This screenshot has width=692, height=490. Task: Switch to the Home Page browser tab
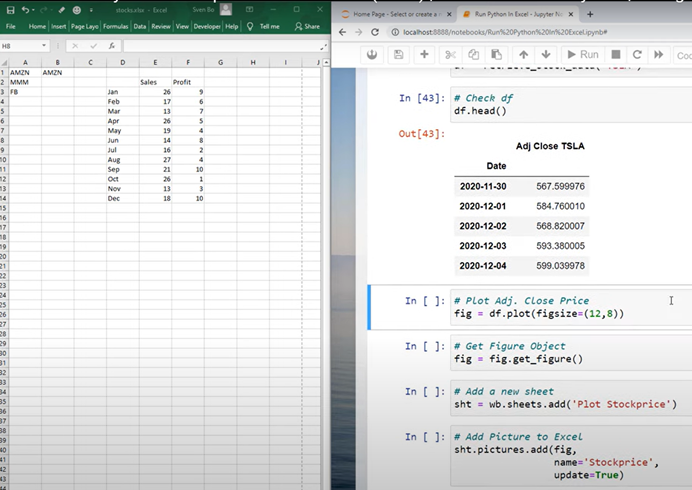point(394,14)
